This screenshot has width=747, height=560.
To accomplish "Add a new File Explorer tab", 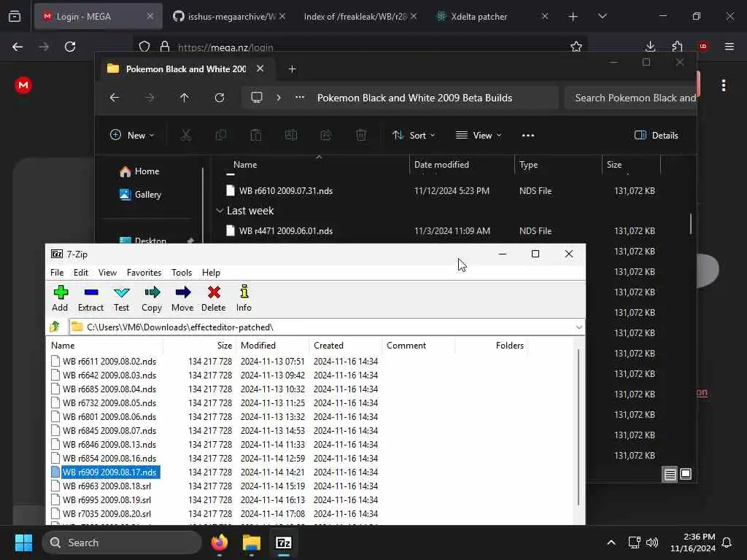I will 293,69.
